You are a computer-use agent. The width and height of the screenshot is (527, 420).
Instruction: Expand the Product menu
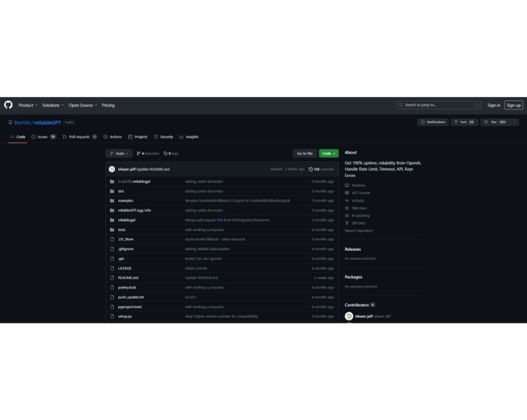click(28, 105)
